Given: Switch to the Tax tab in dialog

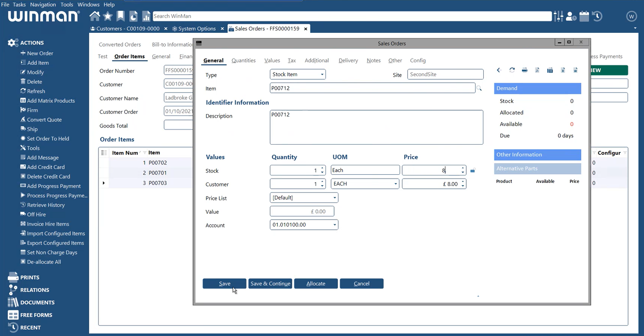Looking at the screenshot, I should (292, 61).
